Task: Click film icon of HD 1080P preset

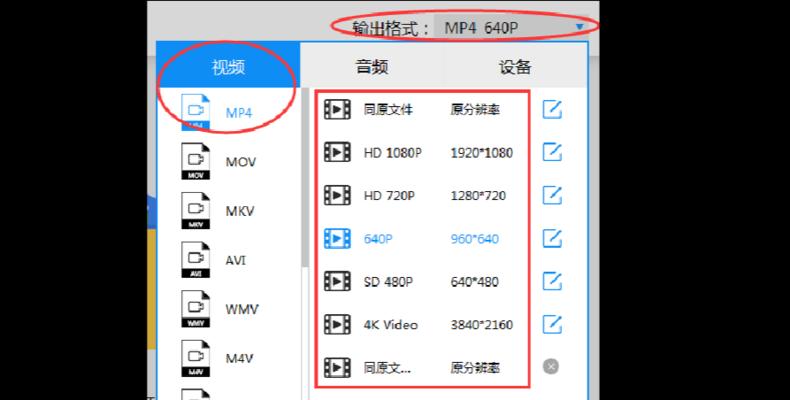Action: (337, 152)
